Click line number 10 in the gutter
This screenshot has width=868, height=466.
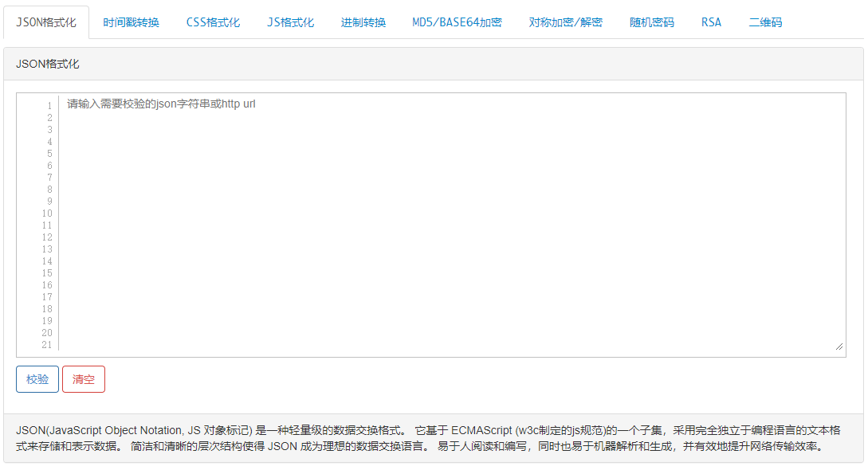tap(47, 212)
